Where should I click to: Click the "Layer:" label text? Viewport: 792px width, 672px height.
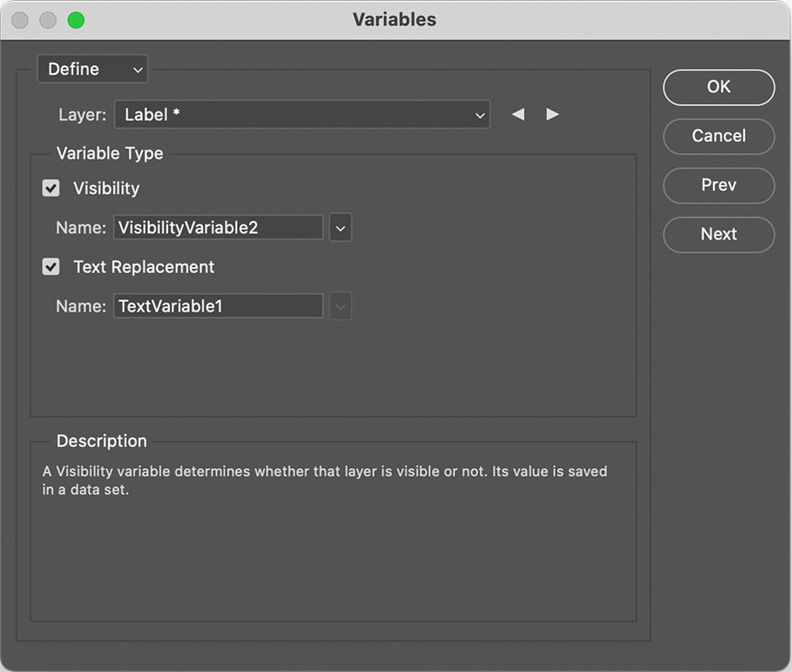82,114
